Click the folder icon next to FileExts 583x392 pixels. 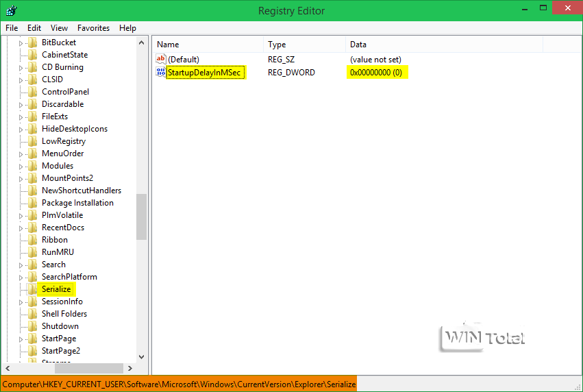coord(33,117)
